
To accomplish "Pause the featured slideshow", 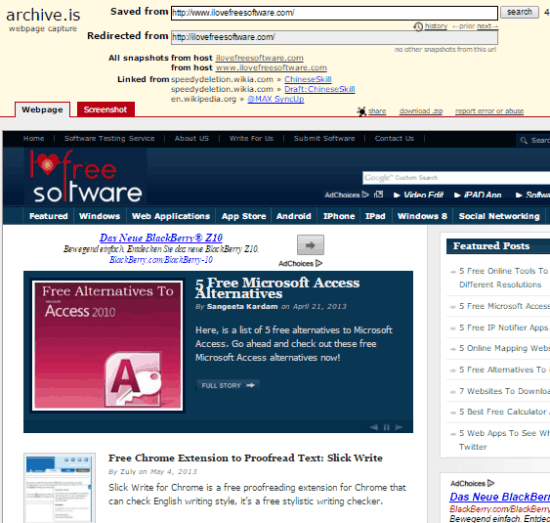I will click(x=387, y=427).
